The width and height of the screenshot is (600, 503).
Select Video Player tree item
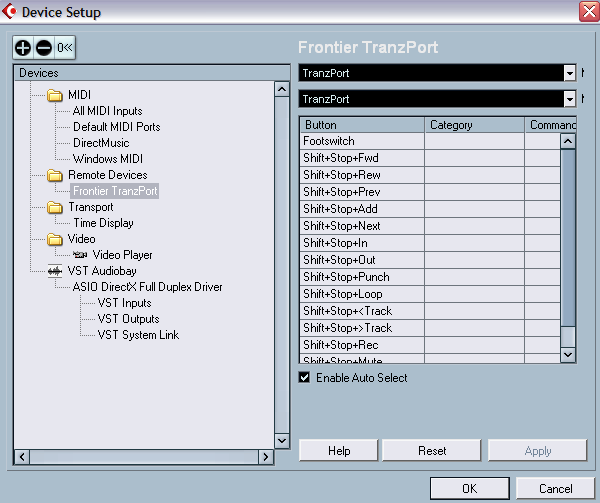click(122, 255)
